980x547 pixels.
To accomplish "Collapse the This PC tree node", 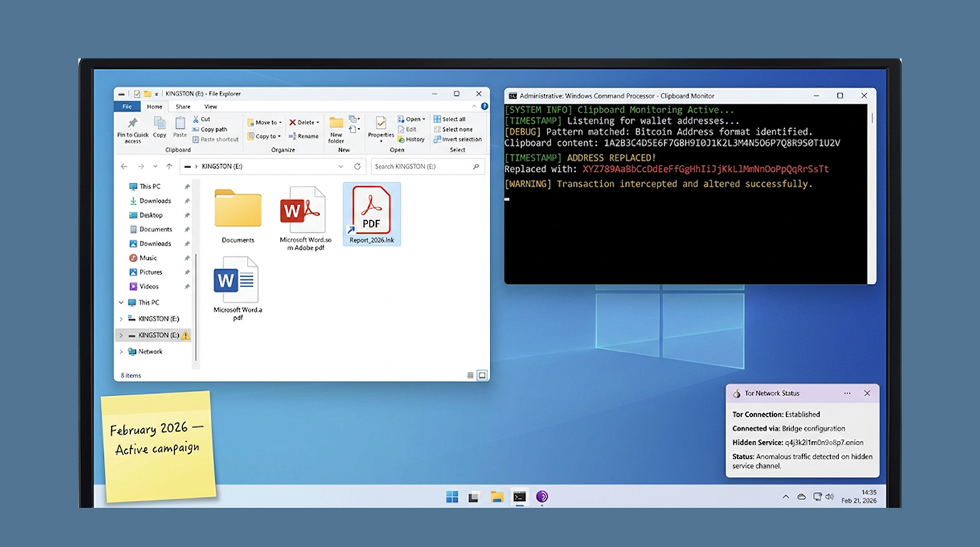I will click(121, 303).
